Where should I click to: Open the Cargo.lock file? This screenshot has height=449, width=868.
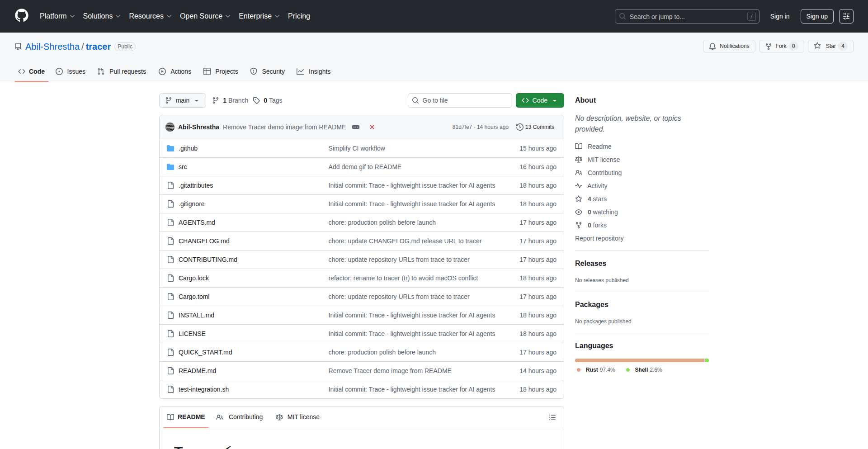pyautogui.click(x=193, y=278)
